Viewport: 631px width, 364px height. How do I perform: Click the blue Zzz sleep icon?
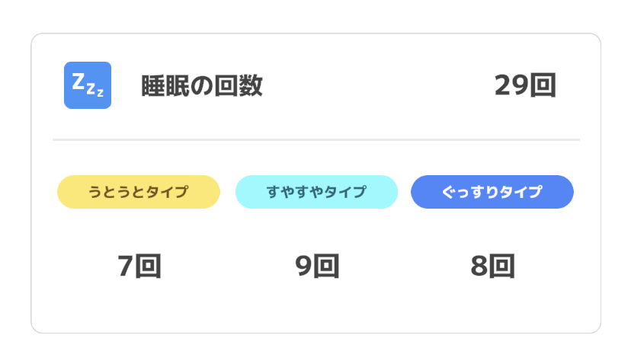click(x=88, y=85)
